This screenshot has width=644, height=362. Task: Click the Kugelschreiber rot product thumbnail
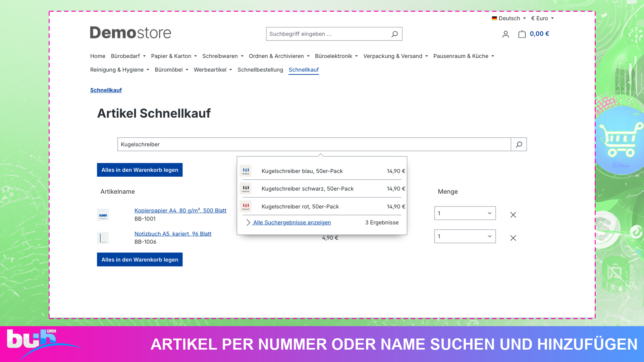(246, 206)
